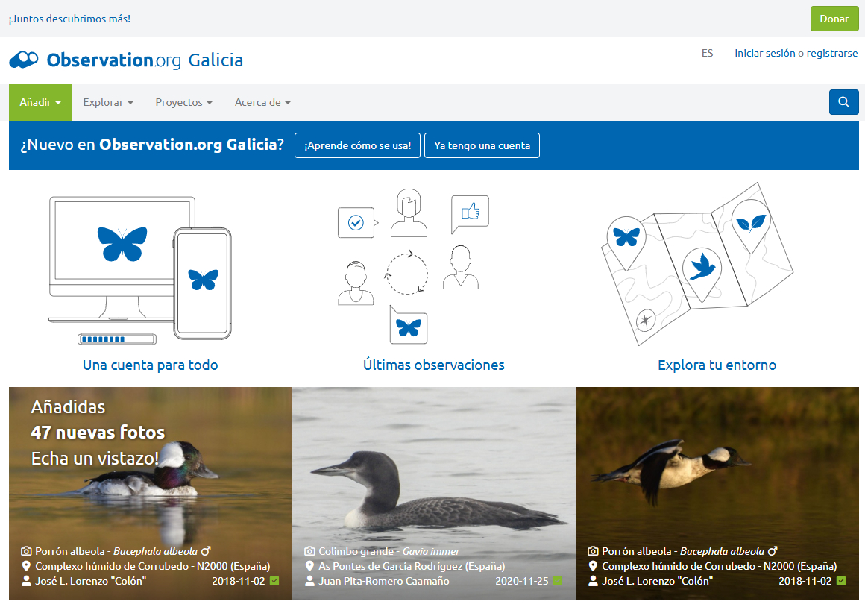This screenshot has height=616, width=865.
Task: Click the green Donar button
Action: tap(834, 19)
